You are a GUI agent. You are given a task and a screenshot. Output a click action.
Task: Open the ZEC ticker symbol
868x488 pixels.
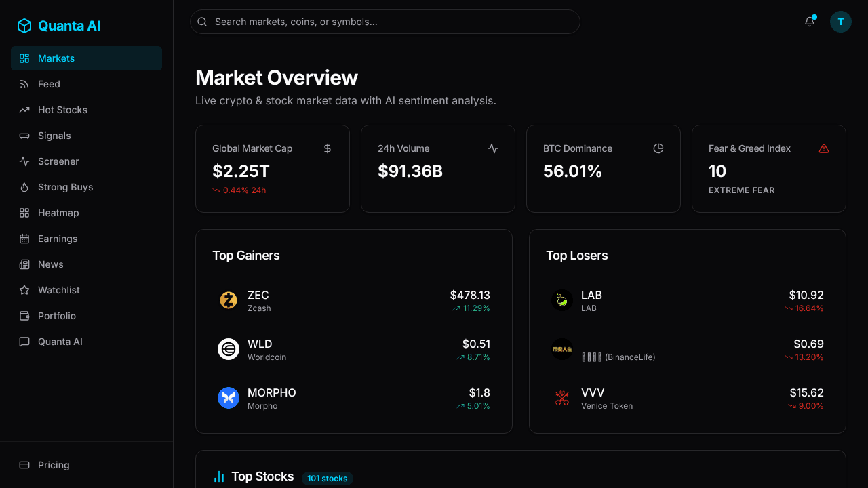click(x=258, y=296)
